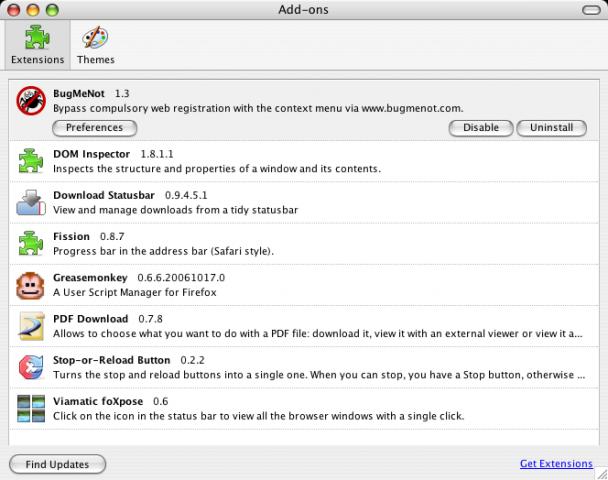Click the Greasemonkey monkey face icon
The height and width of the screenshot is (480, 608).
coord(30,286)
